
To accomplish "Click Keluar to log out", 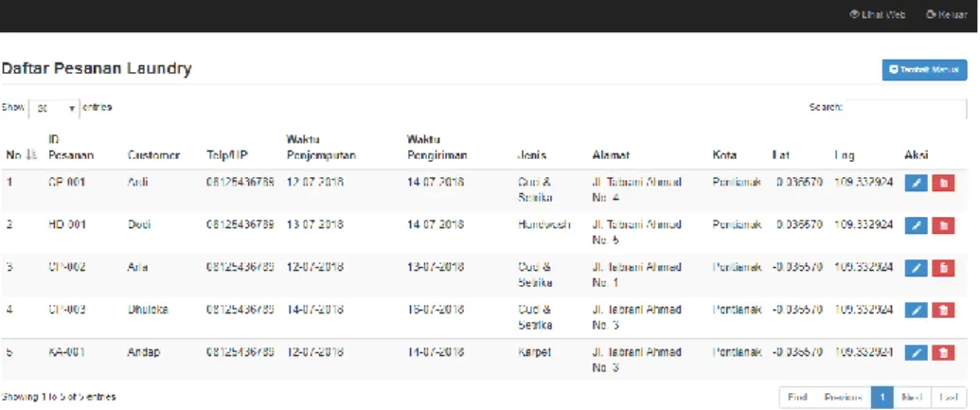I will coord(946,14).
